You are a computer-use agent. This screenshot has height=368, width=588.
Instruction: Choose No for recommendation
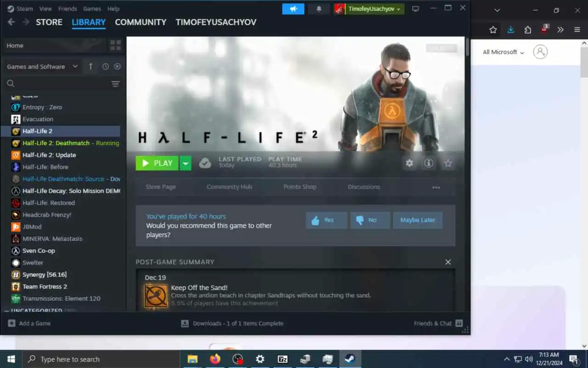tap(370, 220)
